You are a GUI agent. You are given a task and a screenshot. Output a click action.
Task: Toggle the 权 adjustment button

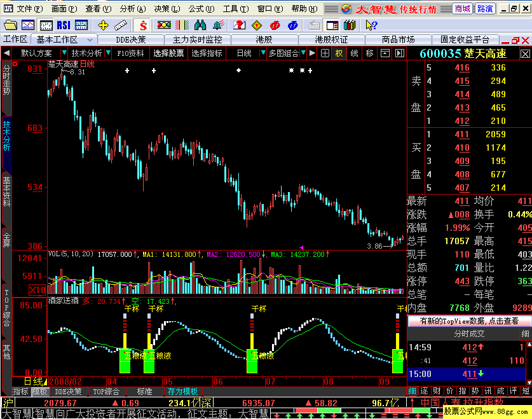coord(339,53)
